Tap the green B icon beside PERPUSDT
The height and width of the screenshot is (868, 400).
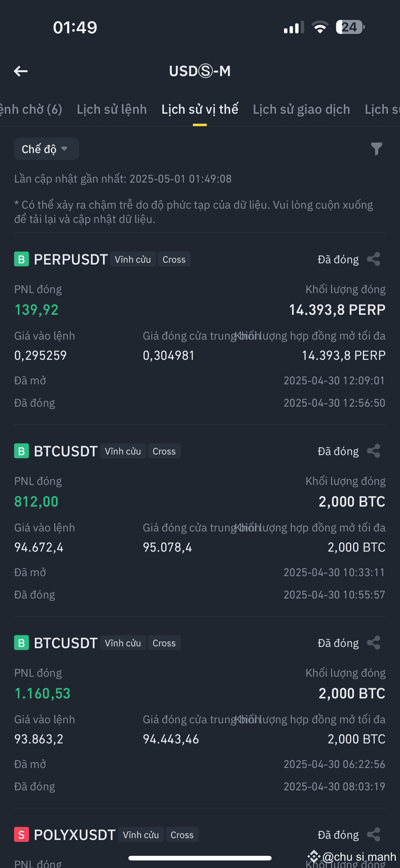21,259
